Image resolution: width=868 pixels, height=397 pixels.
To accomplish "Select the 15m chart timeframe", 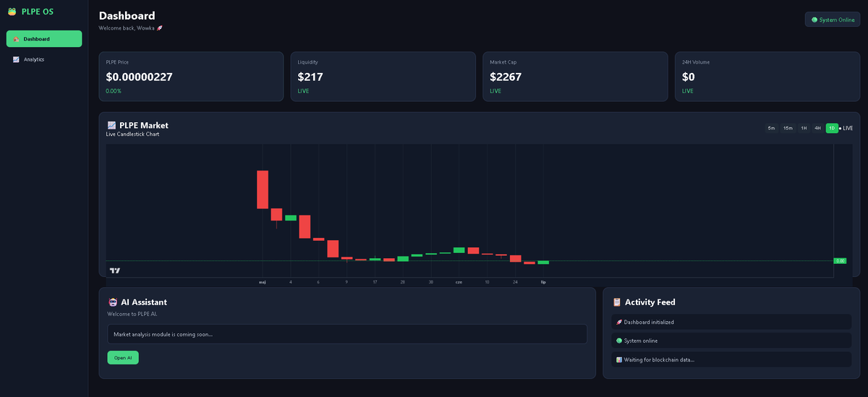I will [788, 128].
